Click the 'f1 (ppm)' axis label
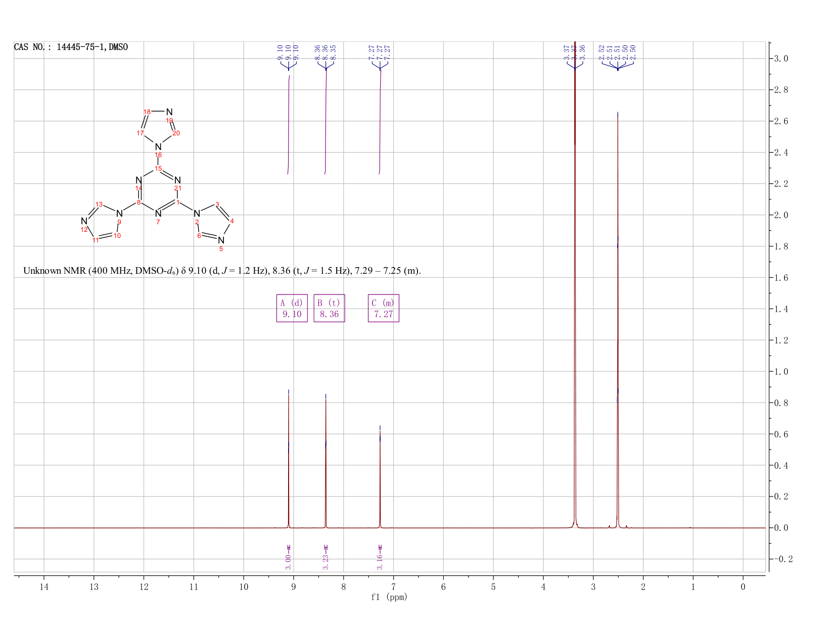 (x=389, y=597)
